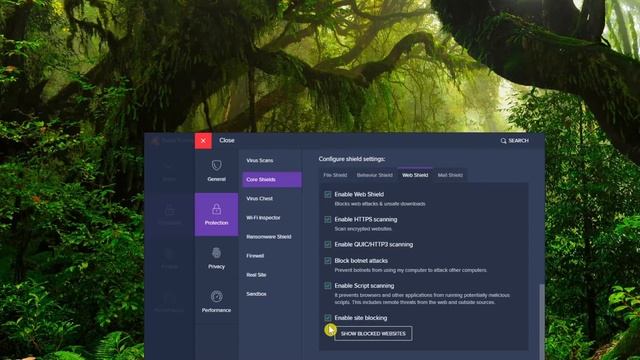Click "Configure shield settings:" heading
The height and width of the screenshot is (360, 640).
click(352, 159)
